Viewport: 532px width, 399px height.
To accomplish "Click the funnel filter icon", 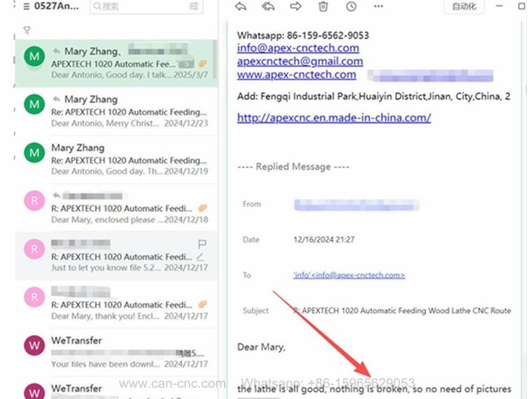I will 27,31.
